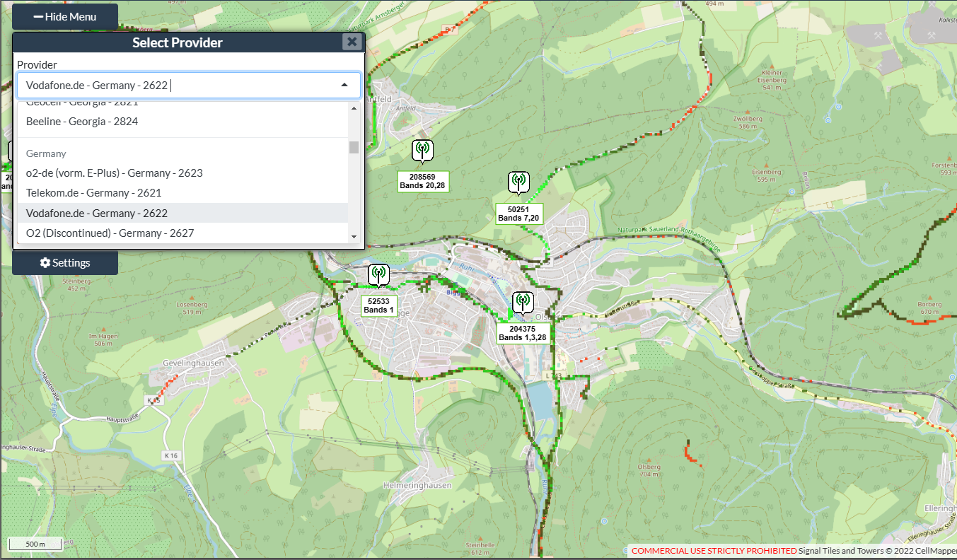Click the 500 m scale bar
The image size is (957, 560).
35,544
